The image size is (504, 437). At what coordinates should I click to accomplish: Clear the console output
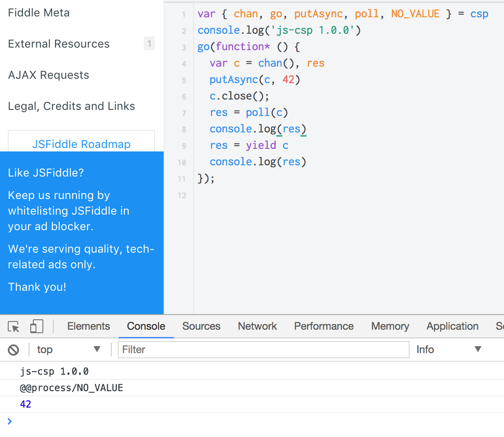click(x=13, y=349)
